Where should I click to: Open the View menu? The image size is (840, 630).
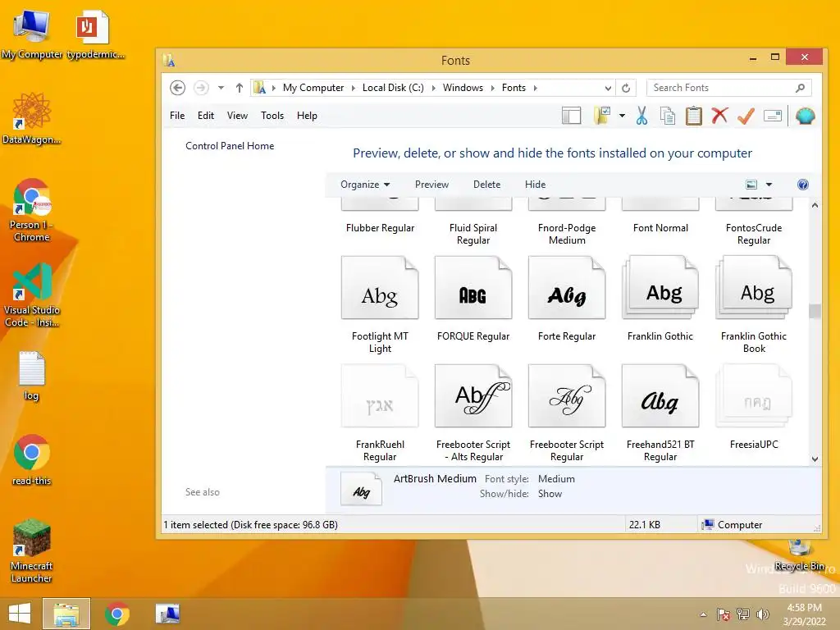[237, 116]
